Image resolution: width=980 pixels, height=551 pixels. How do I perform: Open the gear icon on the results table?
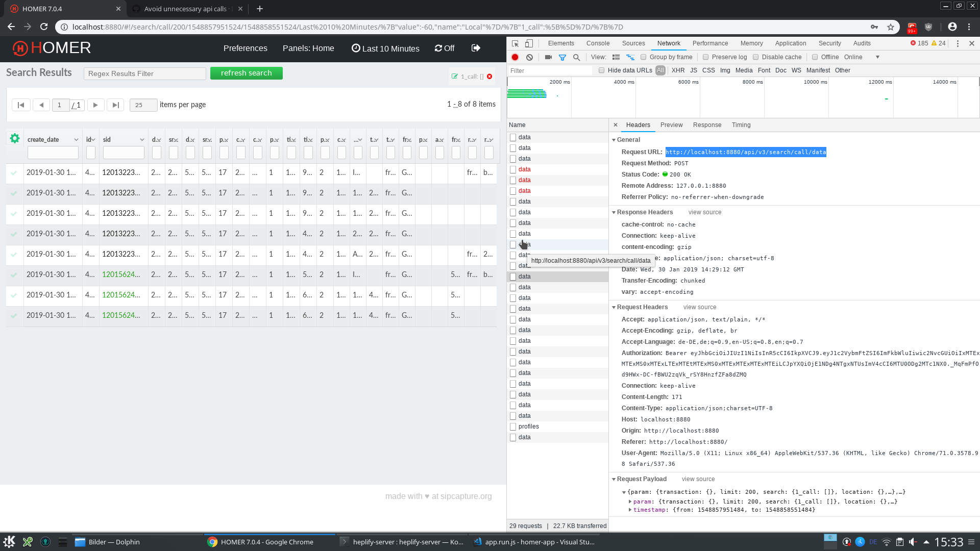pos(14,138)
